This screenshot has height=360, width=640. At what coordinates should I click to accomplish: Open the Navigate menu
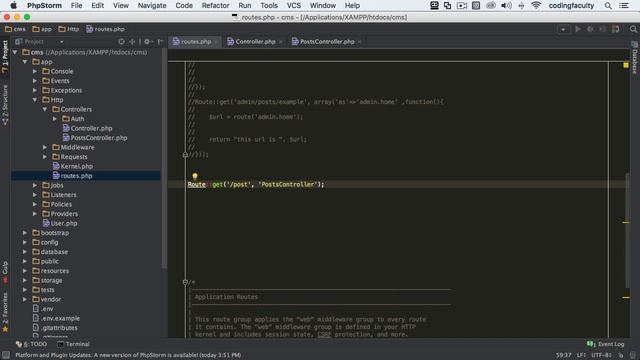[x=152, y=6]
